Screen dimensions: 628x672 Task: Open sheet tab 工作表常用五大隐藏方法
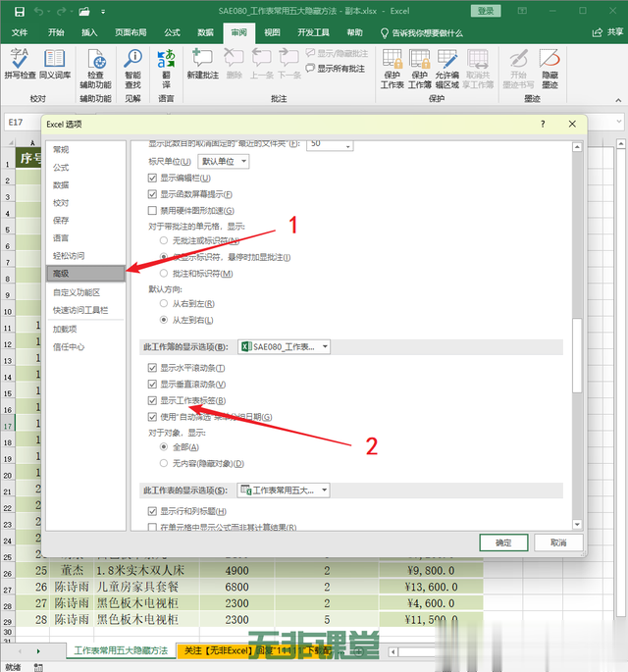[x=121, y=650]
